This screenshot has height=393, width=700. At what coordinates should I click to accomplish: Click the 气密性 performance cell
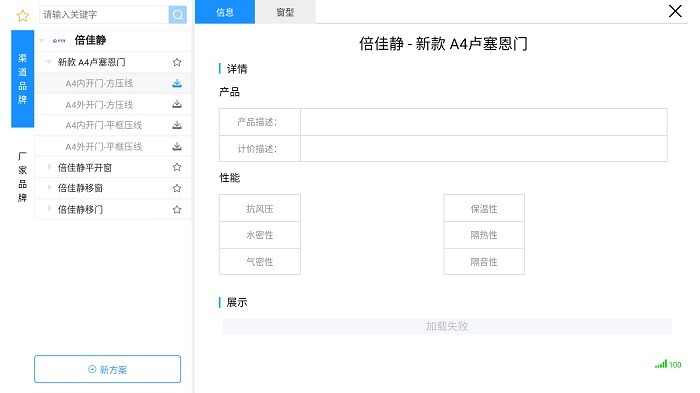coord(260,262)
